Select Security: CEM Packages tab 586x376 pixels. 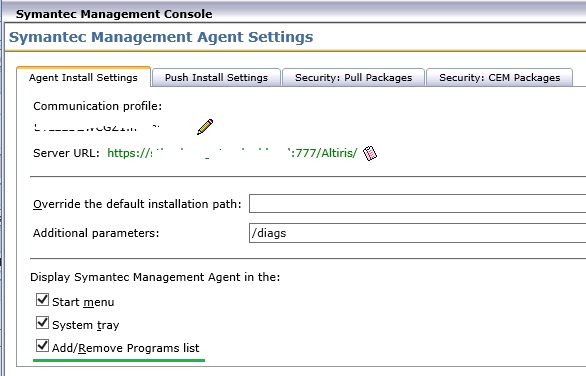click(x=500, y=77)
